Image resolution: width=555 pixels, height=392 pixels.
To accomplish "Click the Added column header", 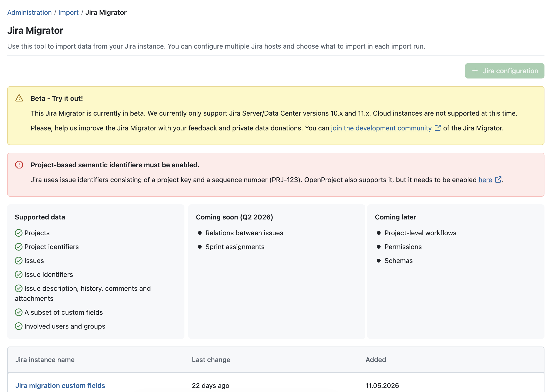I will [376, 360].
